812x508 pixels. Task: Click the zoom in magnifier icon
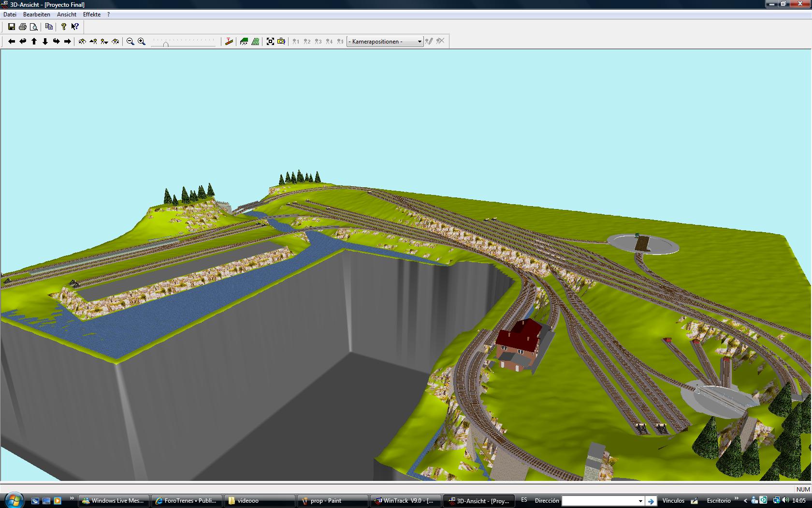point(142,42)
